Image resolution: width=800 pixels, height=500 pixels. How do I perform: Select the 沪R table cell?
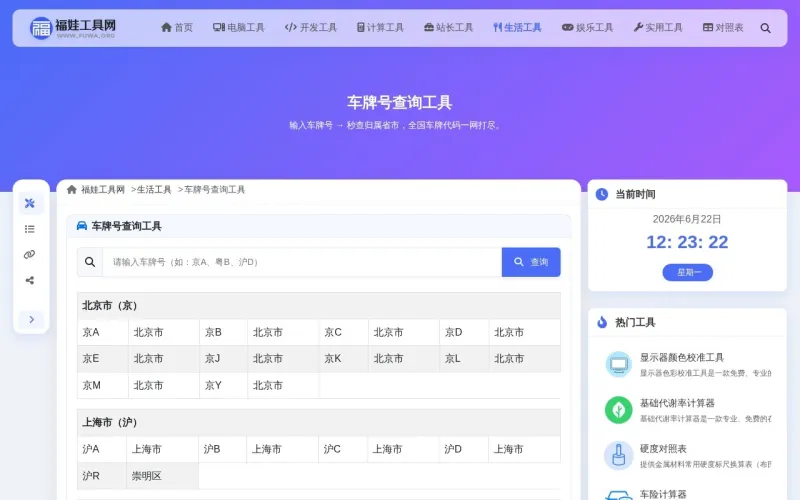pyautogui.click(x=102, y=476)
